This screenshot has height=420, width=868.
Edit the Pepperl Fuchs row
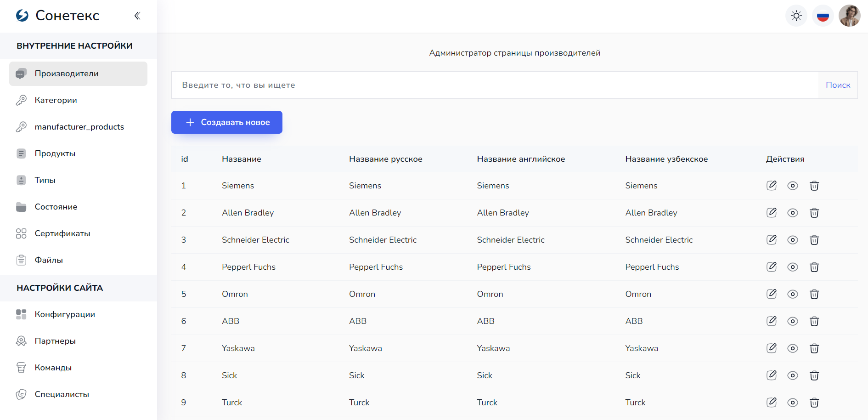[x=772, y=267]
